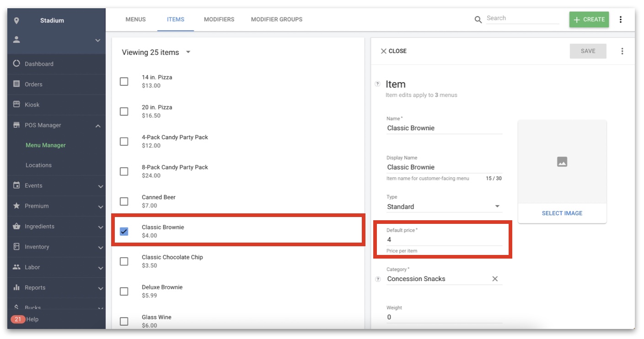
Task: Click the image placeholder icon
Action: (562, 162)
